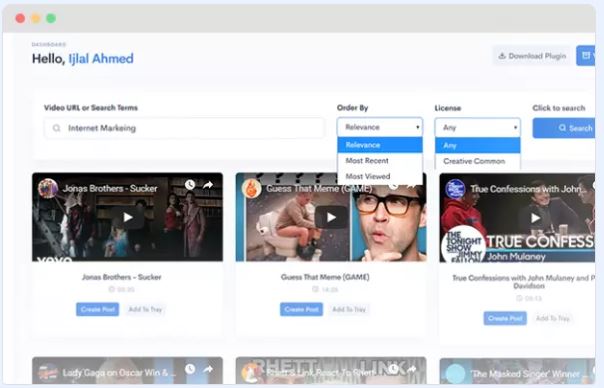
Task: Open the License dropdown
Action: (478, 128)
